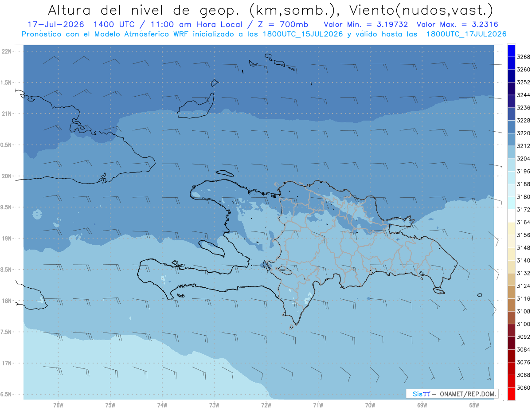
Task: Click the 3204 color scale label
Action: tap(524, 159)
